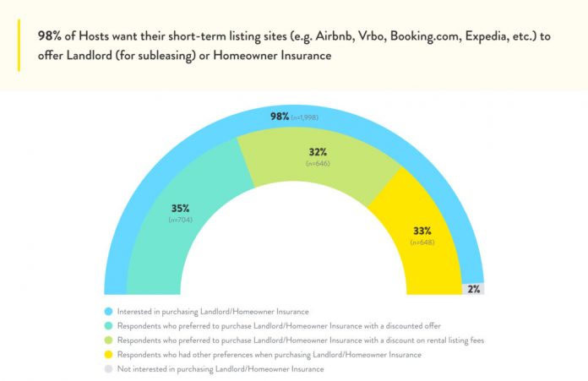Click the n=1,998 sample size label
This screenshot has height=381, width=588.
pos(304,117)
